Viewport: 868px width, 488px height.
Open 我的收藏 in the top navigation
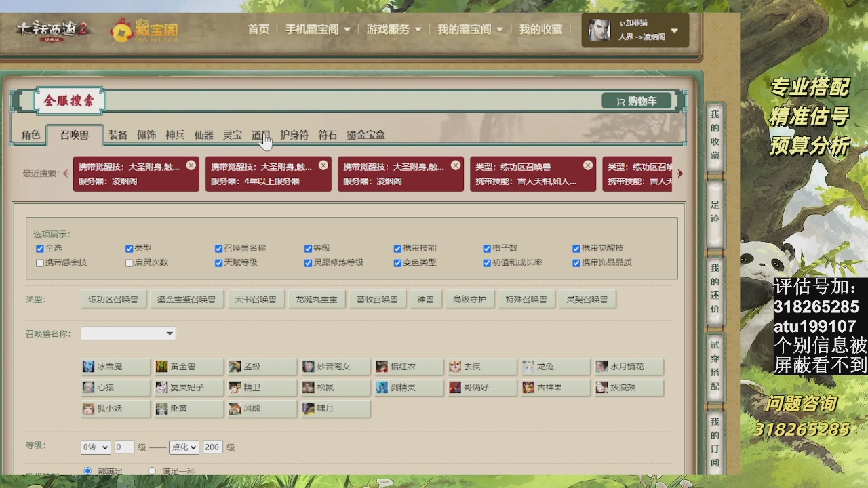(x=541, y=29)
